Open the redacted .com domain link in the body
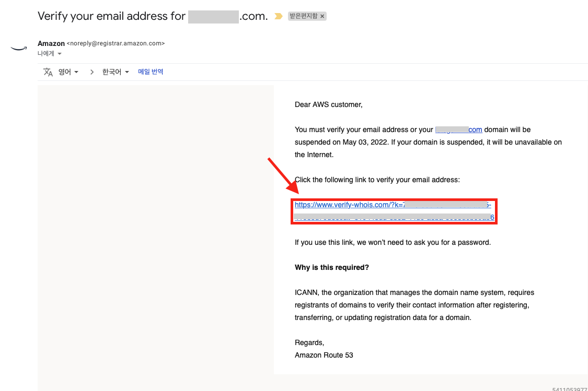 [458, 129]
